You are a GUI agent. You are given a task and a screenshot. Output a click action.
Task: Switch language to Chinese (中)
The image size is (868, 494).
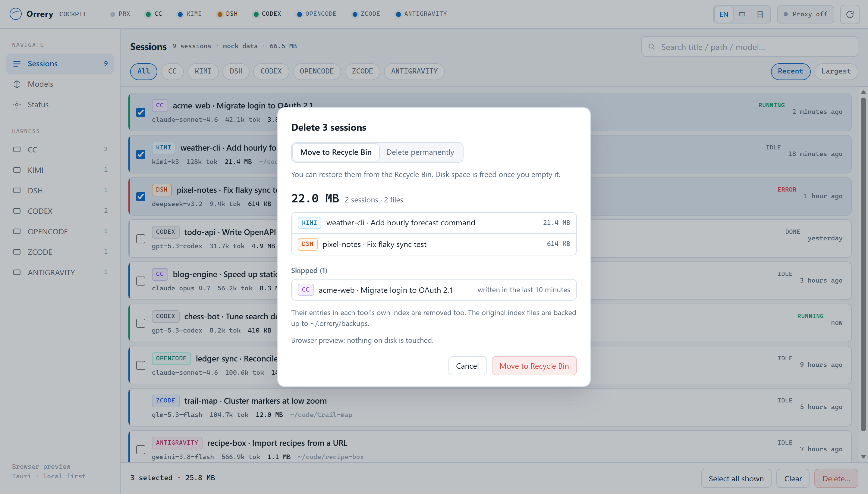tap(742, 14)
